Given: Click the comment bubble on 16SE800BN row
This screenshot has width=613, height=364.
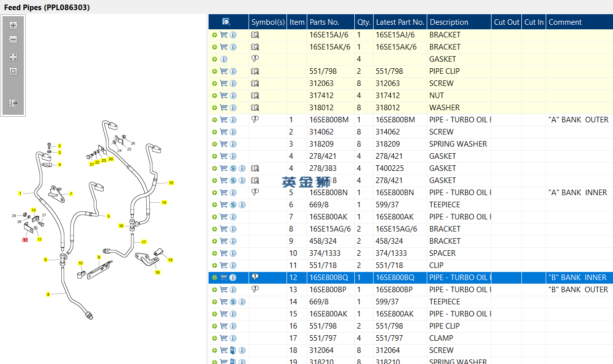Looking at the screenshot, I should (255, 192).
